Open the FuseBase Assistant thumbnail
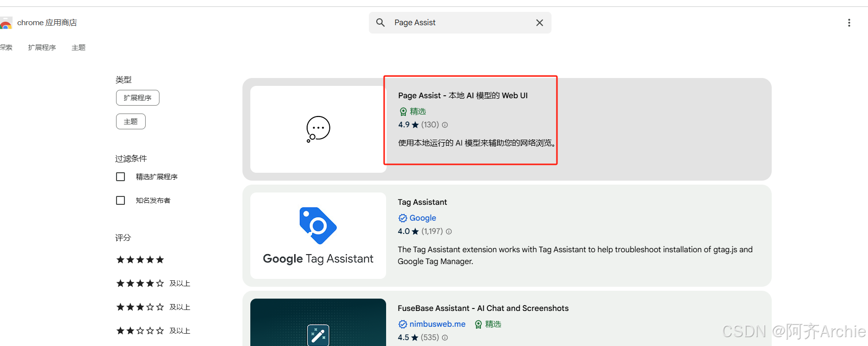The width and height of the screenshot is (868, 346). (318, 322)
